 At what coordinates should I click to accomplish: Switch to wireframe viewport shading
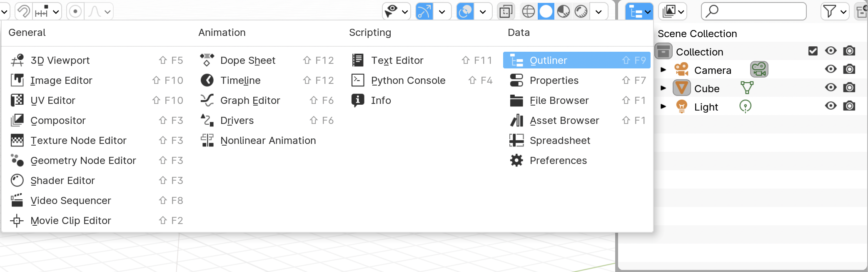click(529, 11)
